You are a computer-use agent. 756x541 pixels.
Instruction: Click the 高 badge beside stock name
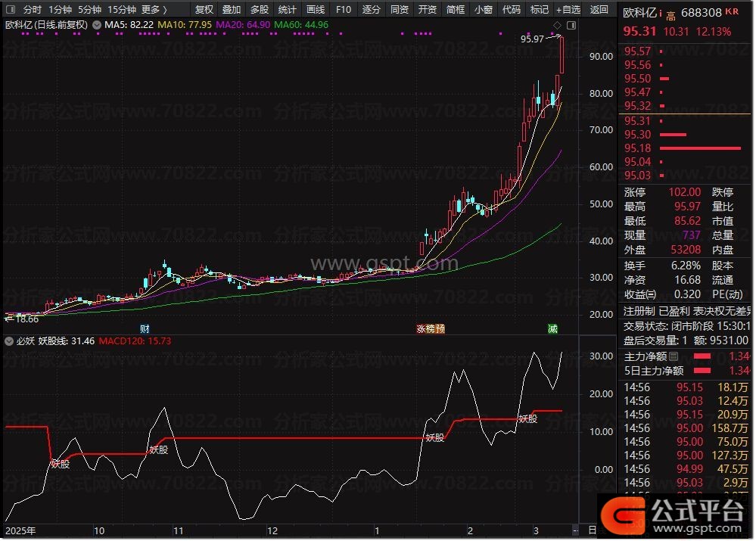[x=670, y=14]
